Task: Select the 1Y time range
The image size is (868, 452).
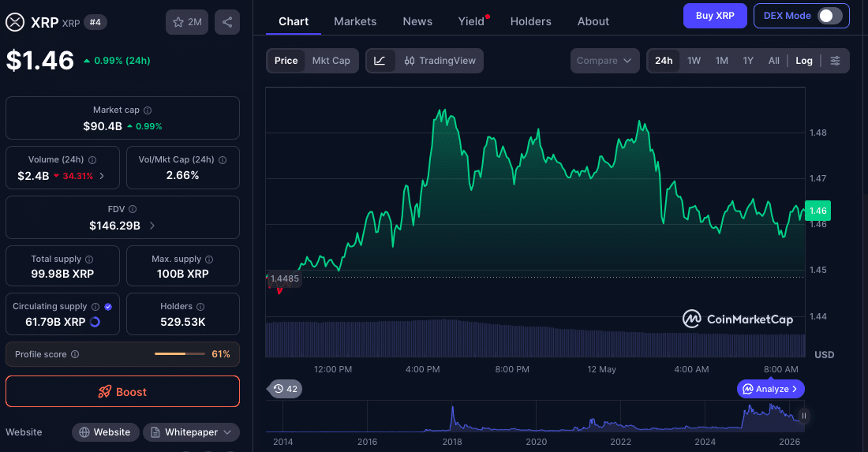Action: 748,61
